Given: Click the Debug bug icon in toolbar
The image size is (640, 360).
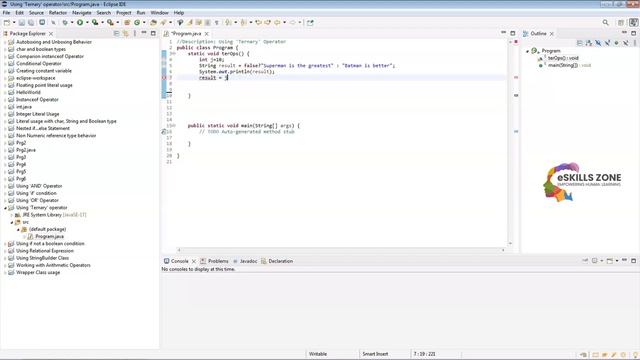Looking at the screenshot, I should pos(65,23).
